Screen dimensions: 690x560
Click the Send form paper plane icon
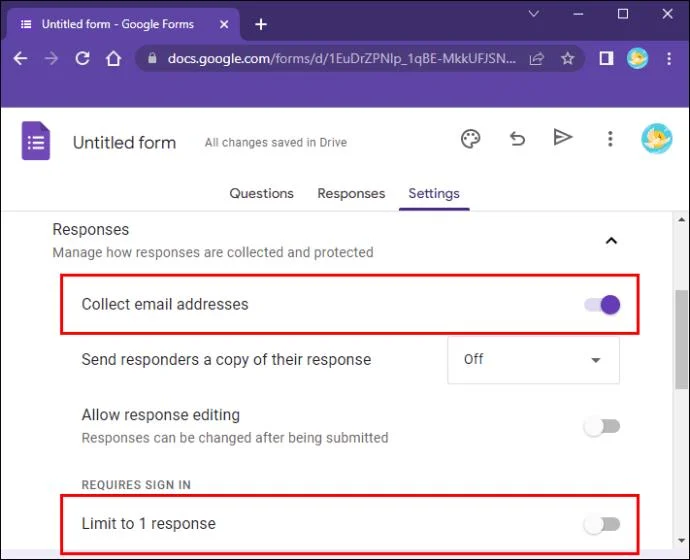click(562, 137)
